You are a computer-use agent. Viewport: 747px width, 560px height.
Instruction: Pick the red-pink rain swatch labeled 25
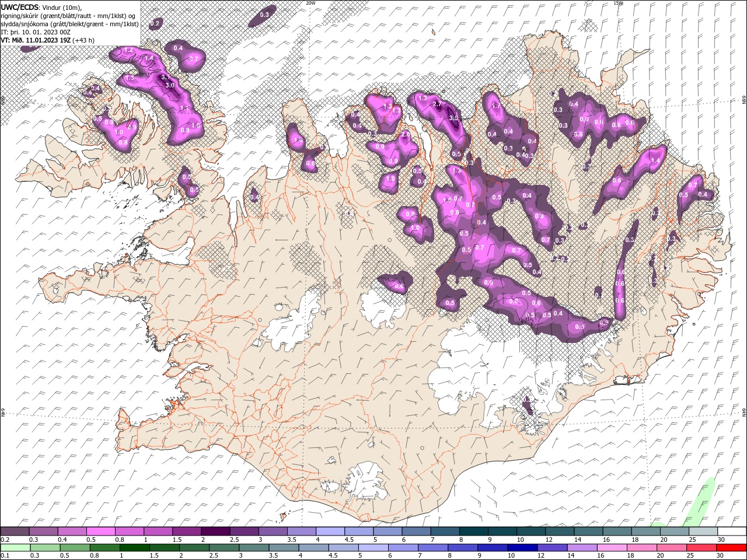click(x=702, y=548)
